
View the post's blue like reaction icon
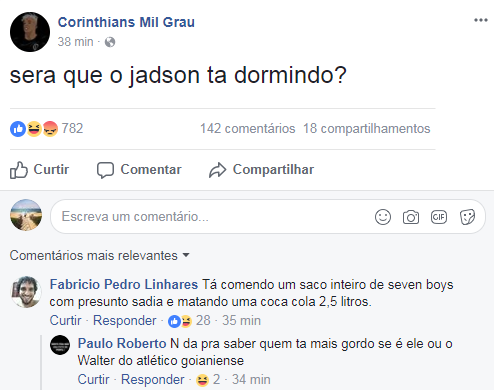coord(18,129)
